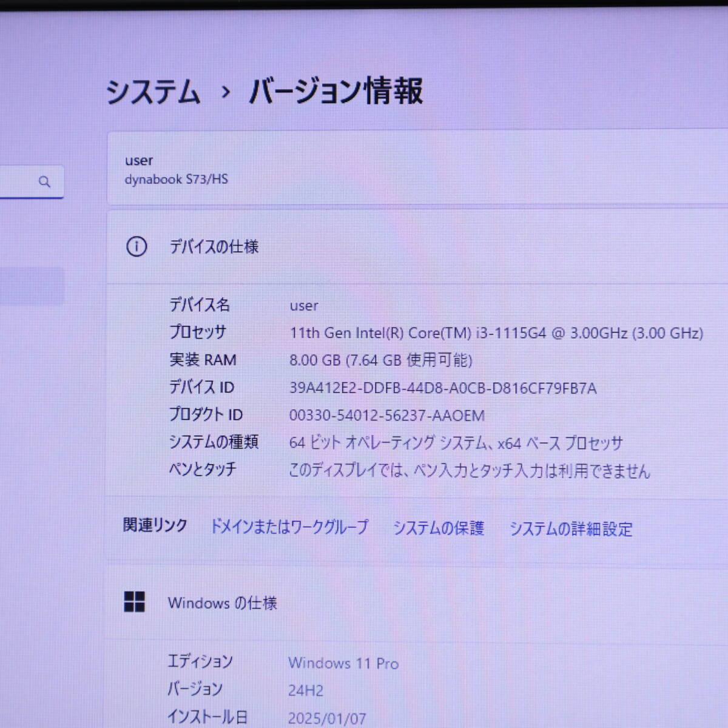Collapse the デバイスの仕様 section header
The image size is (728, 728).
click(x=417, y=247)
